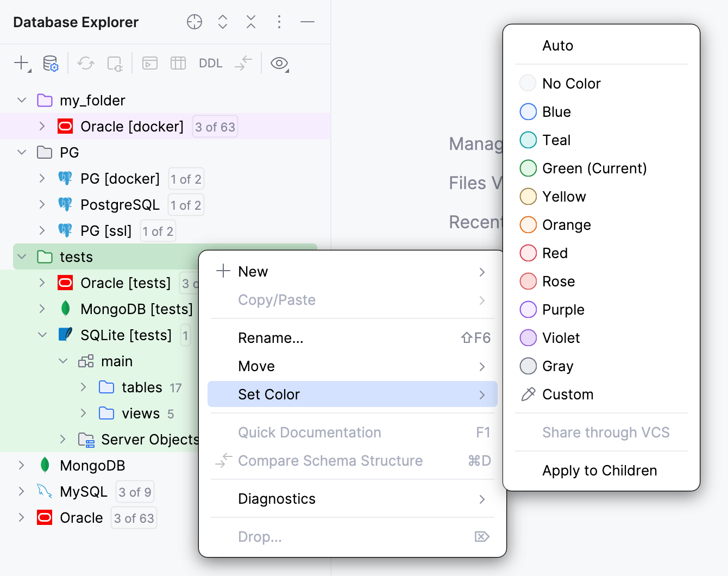Open the New submenu
Image resolution: width=728 pixels, height=576 pixels.
click(352, 272)
